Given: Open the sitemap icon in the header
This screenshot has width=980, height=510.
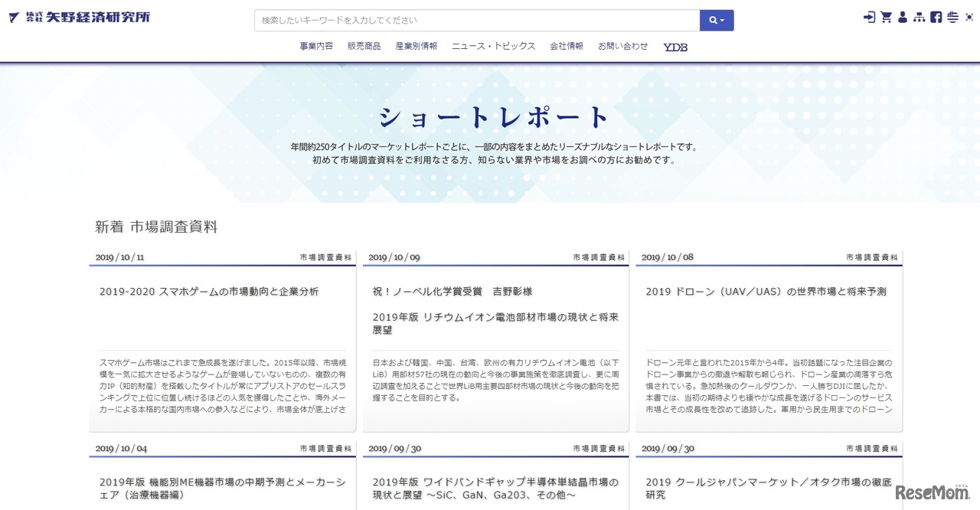Looking at the screenshot, I should [919, 16].
